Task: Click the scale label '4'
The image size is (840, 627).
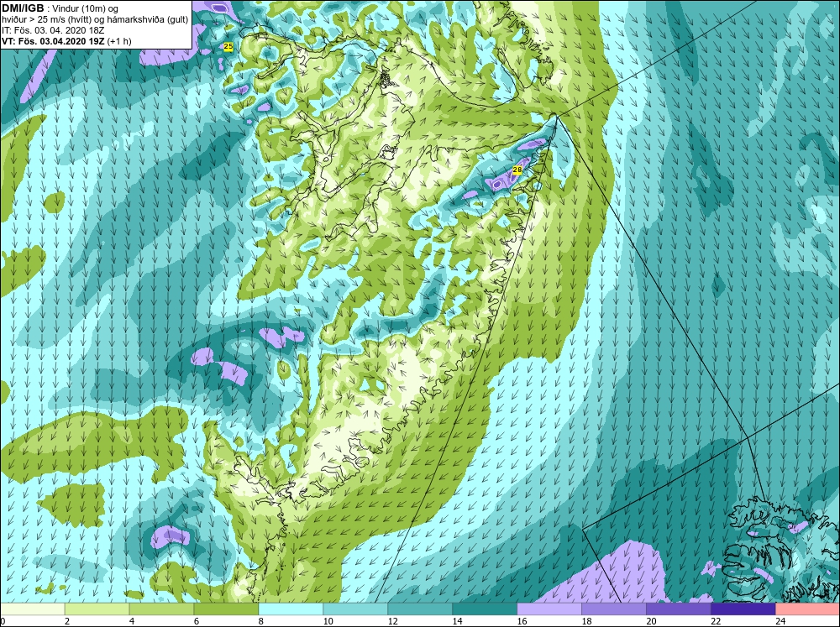Action: 132,621
